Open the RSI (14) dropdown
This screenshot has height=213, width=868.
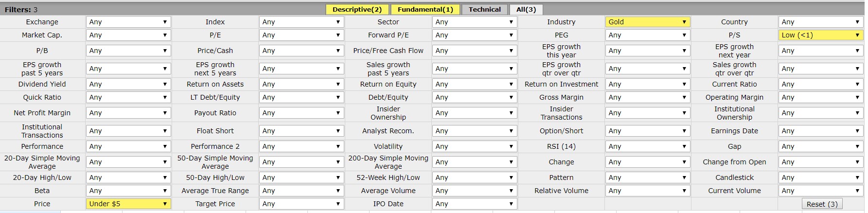point(647,146)
